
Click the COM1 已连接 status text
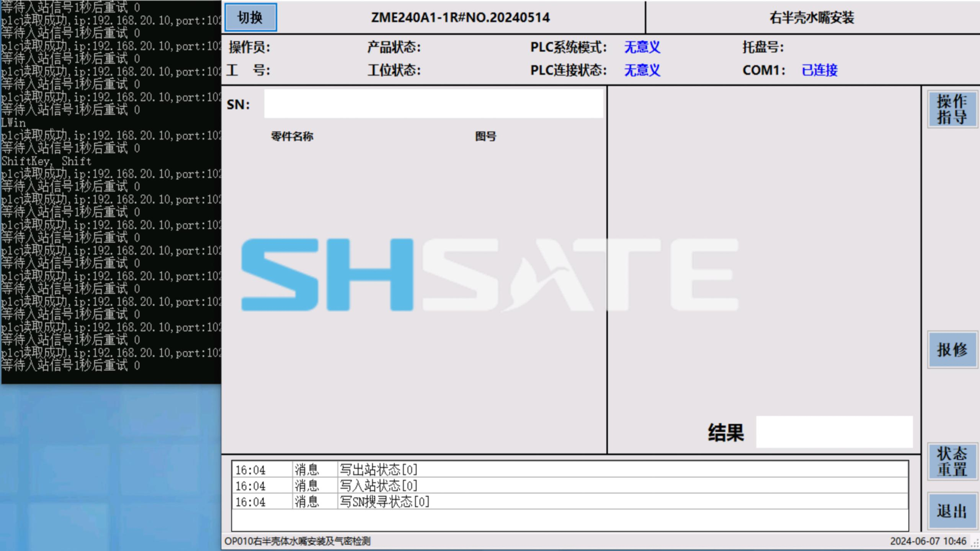pyautogui.click(x=819, y=70)
